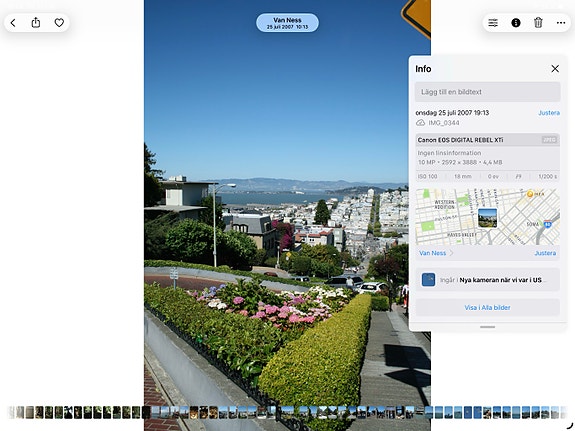The image size is (575, 431).
Task: Close the Info panel
Action: click(555, 69)
